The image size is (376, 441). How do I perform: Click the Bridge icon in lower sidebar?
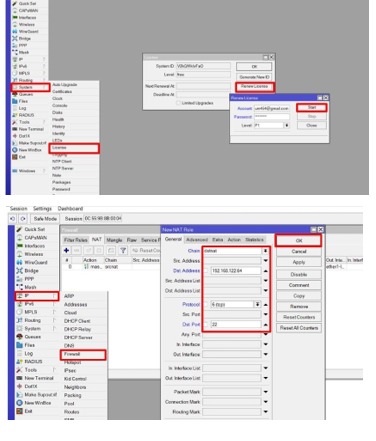[x=20, y=271]
